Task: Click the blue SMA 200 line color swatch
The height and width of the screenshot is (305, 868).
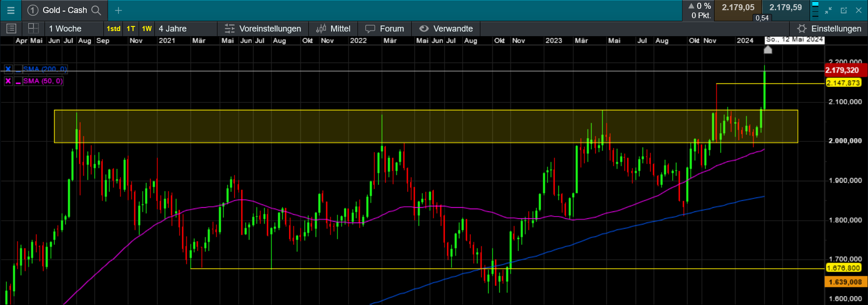Action: click(x=18, y=69)
